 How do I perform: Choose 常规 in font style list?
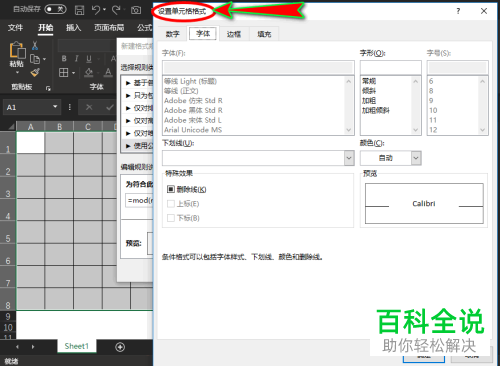[369, 81]
